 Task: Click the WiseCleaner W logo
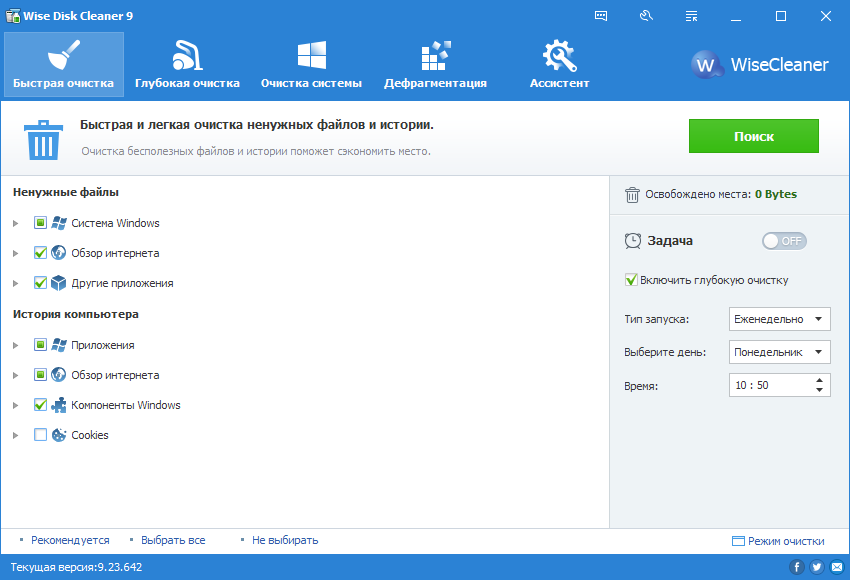click(x=706, y=65)
